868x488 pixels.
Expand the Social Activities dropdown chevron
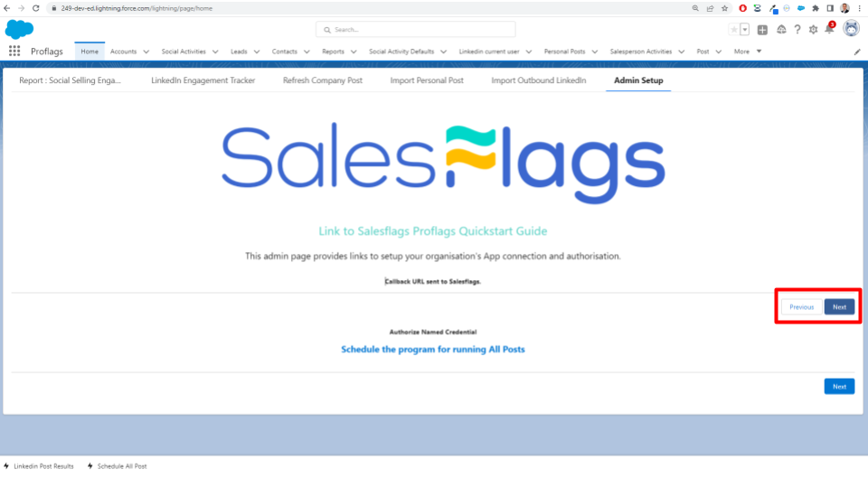pyautogui.click(x=215, y=52)
